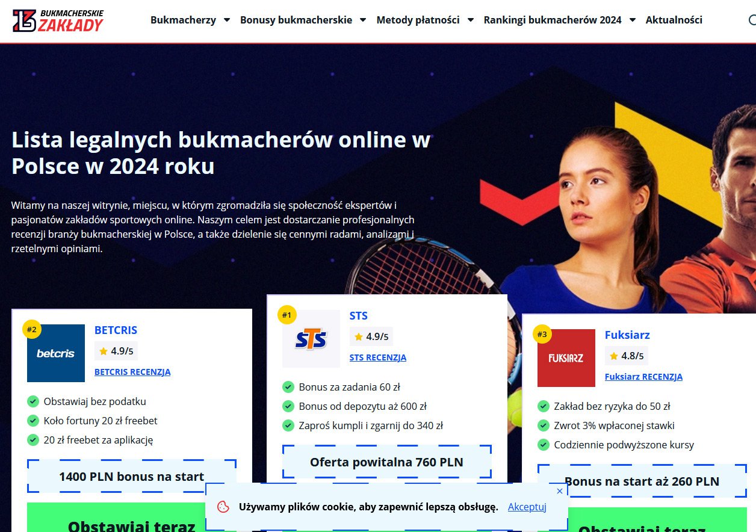
Task: Click the STS bookmaker name link
Action: [x=359, y=315]
